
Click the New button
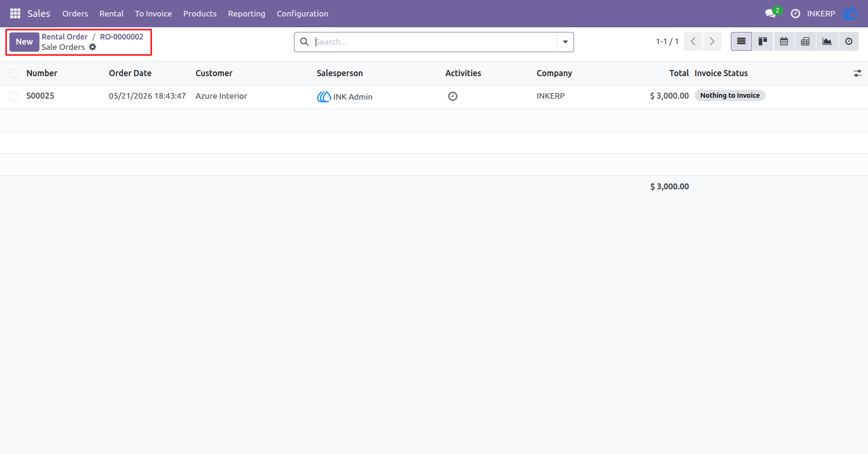(24, 42)
